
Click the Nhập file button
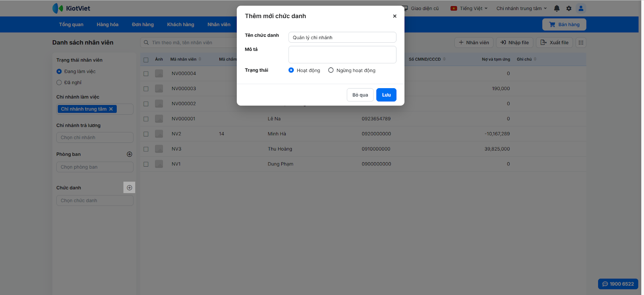[515, 43]
